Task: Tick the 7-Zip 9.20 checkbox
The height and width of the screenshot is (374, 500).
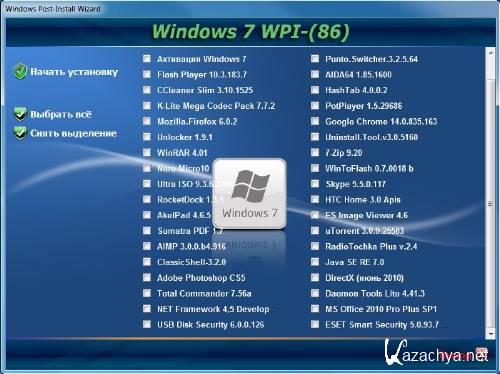Action: click(315, 153)
